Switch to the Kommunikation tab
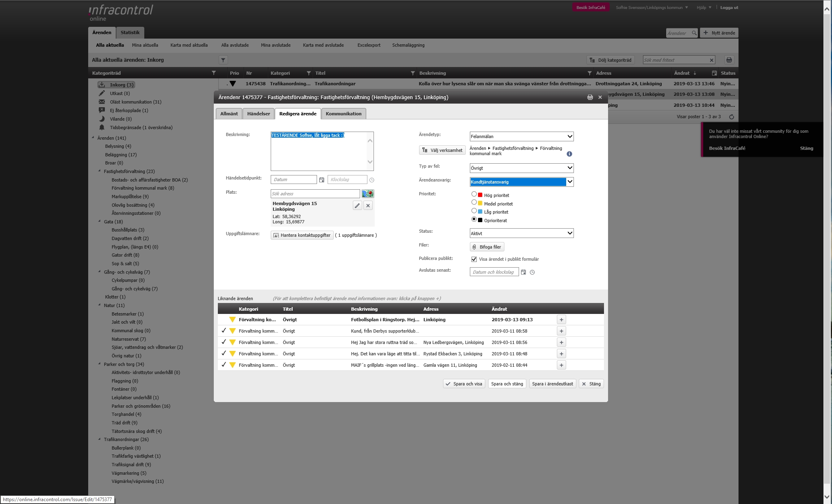This screenshot has height=504, width=832. click(343, 114)
